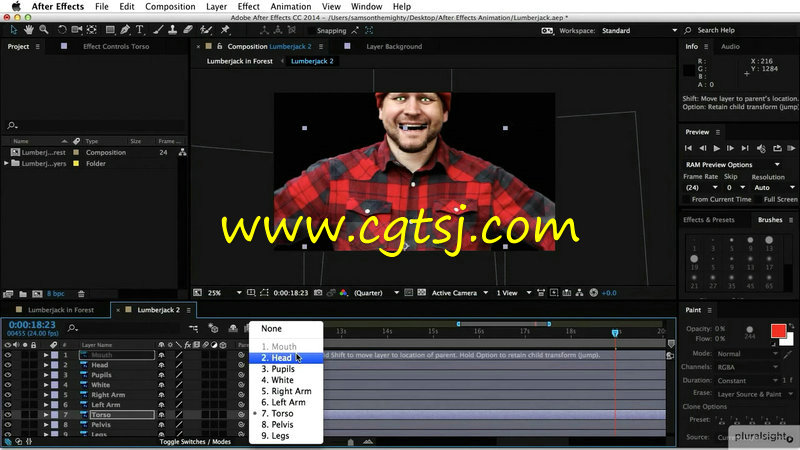Hide the Torso layer eye
The height and width of the screenshot is (450, 800).
pos(8,415)
